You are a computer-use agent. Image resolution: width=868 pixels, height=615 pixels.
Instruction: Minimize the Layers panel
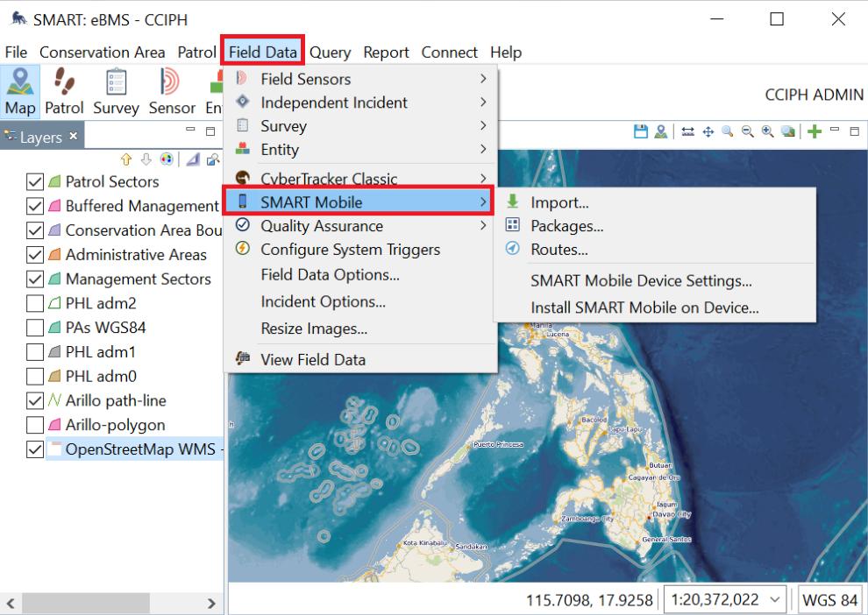click(x=190, y=131)
